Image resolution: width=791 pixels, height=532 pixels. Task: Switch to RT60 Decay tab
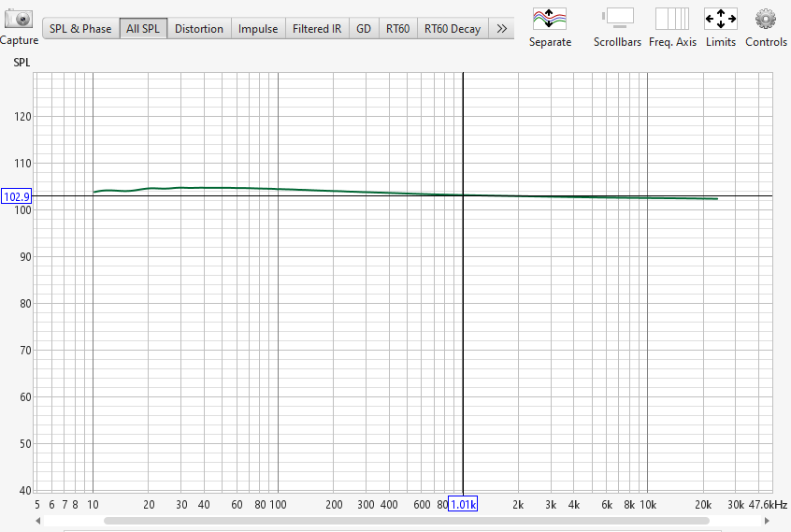tap(453, 29)
